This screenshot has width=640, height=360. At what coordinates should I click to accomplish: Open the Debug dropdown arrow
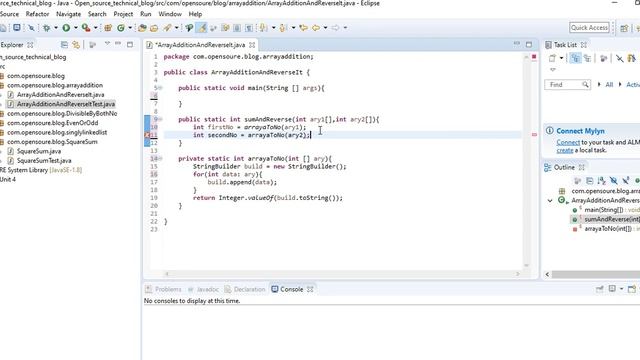tap(56, 28)
